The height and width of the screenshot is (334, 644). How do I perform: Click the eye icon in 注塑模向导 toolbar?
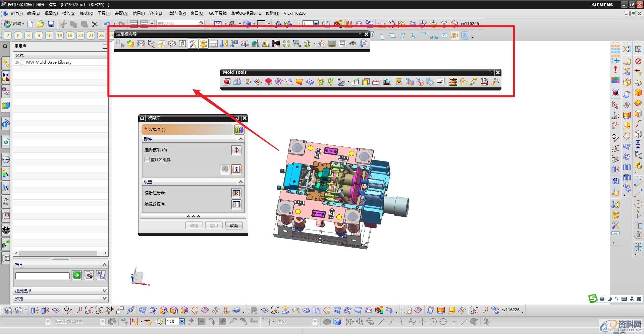click(x=353, y=44)
